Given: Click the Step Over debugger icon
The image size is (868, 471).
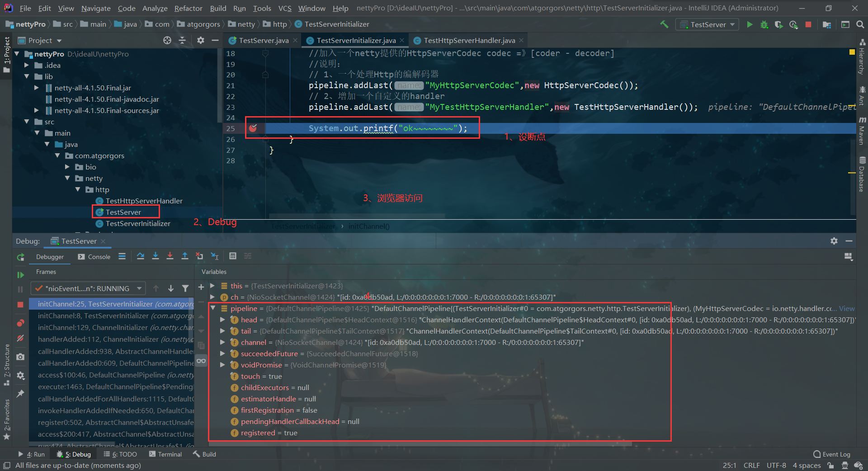Looking at the screenshot, I should pos(141,256).
